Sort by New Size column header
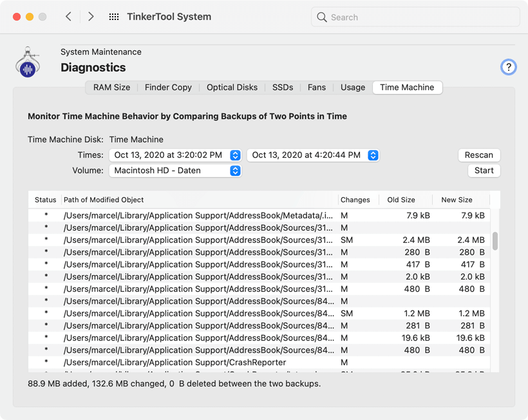 [457, 200]
